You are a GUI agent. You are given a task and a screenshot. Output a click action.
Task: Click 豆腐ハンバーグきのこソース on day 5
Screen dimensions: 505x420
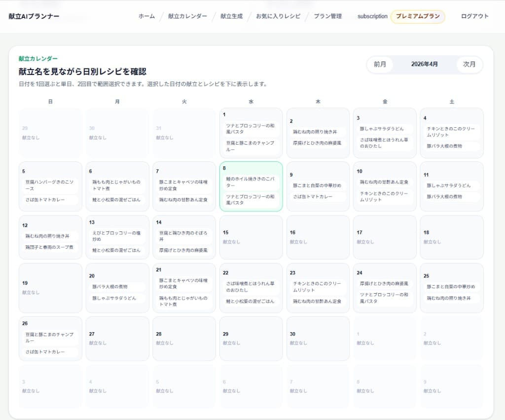51,185
